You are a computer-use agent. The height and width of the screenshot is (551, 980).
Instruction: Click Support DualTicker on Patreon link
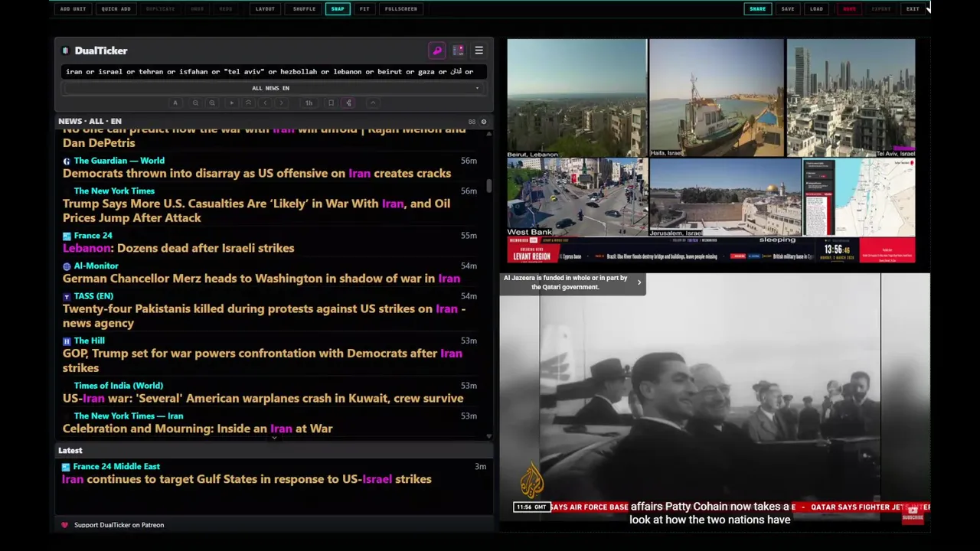[x=119, y=525]
